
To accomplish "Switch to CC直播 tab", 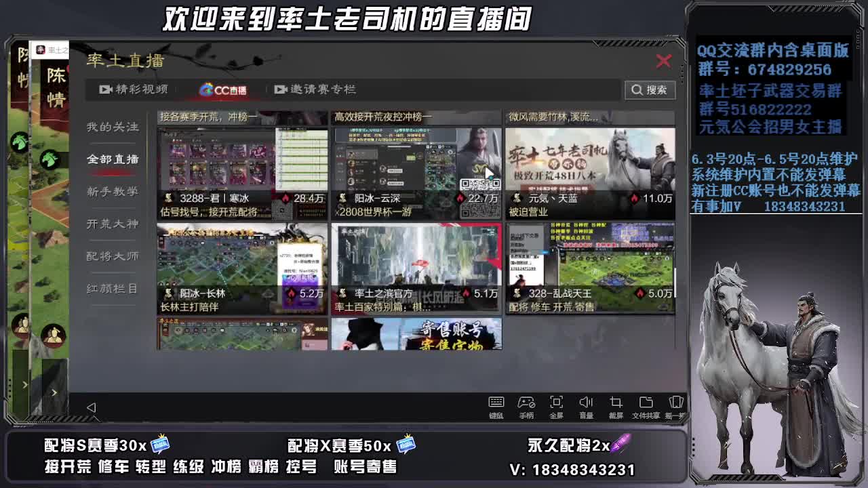I will pyautogui.click(x=222, y=89).
